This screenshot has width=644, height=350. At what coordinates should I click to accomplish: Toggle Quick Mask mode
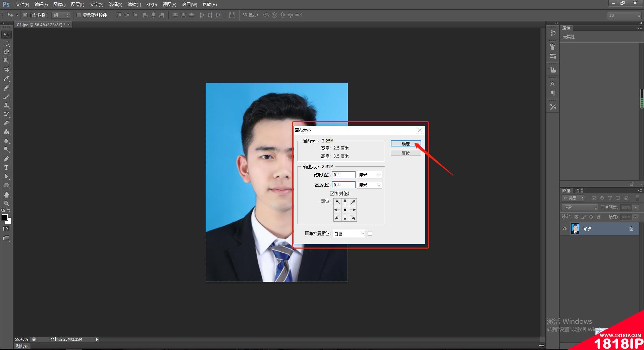[x=6, y=229]
